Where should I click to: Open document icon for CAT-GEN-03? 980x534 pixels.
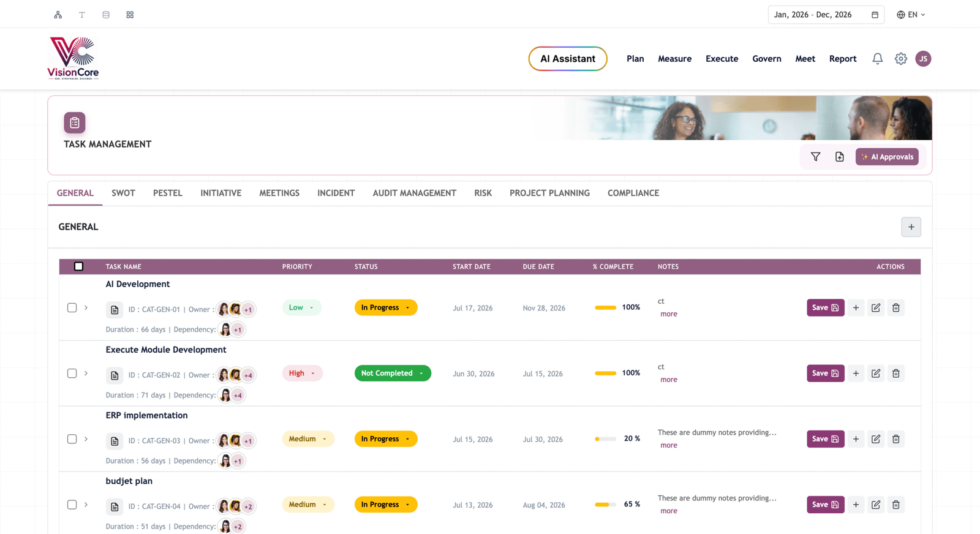pos(115,441)
